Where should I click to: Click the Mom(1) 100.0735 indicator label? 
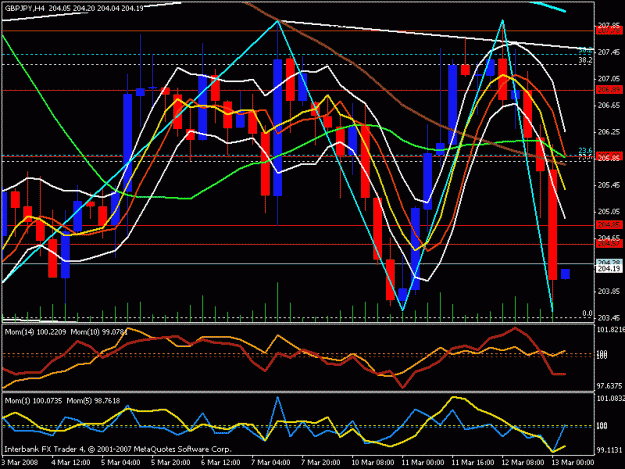click(x=33, y=401)
